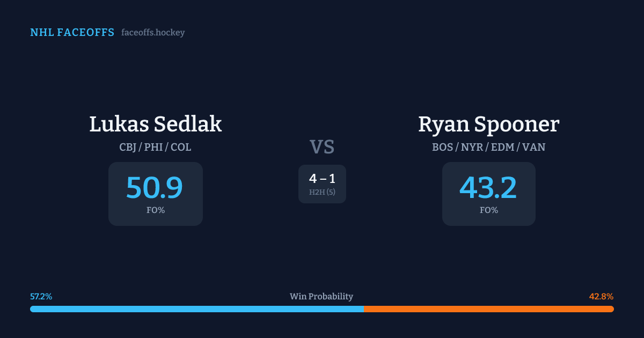Click the 57.2% win probability label
The width and height of the screenshot is (644, 338).
(x=41, y=297)
